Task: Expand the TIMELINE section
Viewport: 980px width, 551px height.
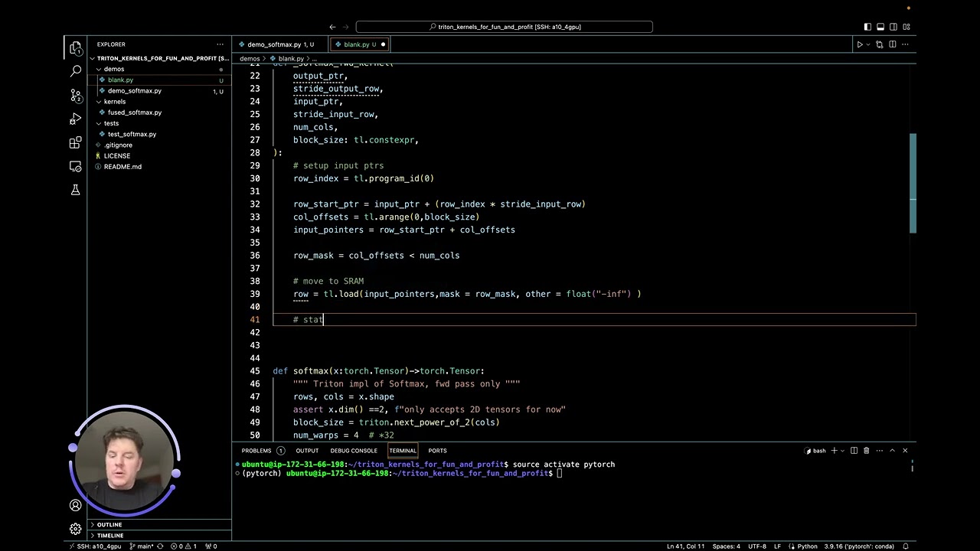Action: point(159,536)
